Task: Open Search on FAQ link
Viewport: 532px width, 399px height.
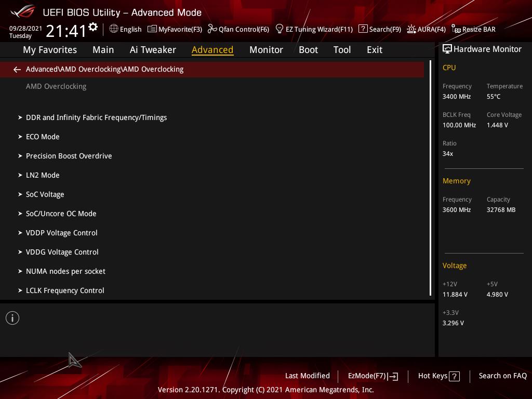Action: pyautogui.click(x=502, y=376)
